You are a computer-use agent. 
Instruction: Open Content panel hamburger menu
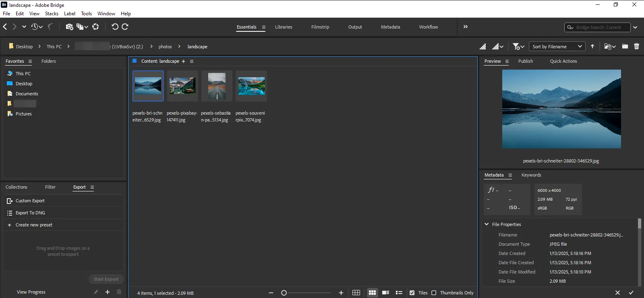192,62
